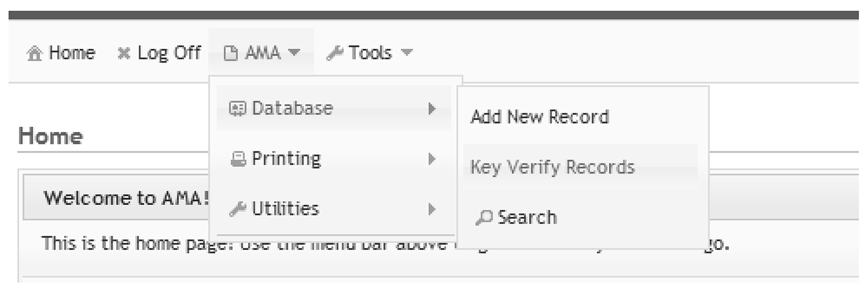Expand the Utilities submenu arrow
Screen dimensions: 868x290
(x=432, y=210)
